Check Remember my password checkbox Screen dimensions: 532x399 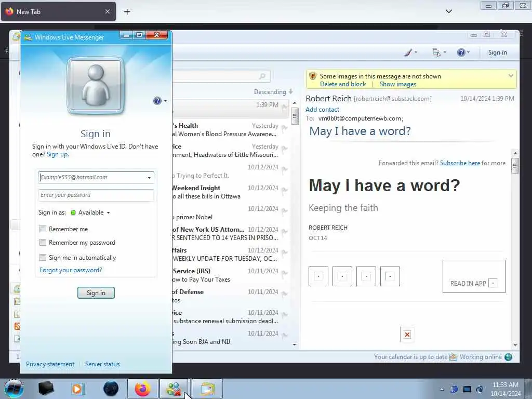pyautogui.click(x=43, y=243)
